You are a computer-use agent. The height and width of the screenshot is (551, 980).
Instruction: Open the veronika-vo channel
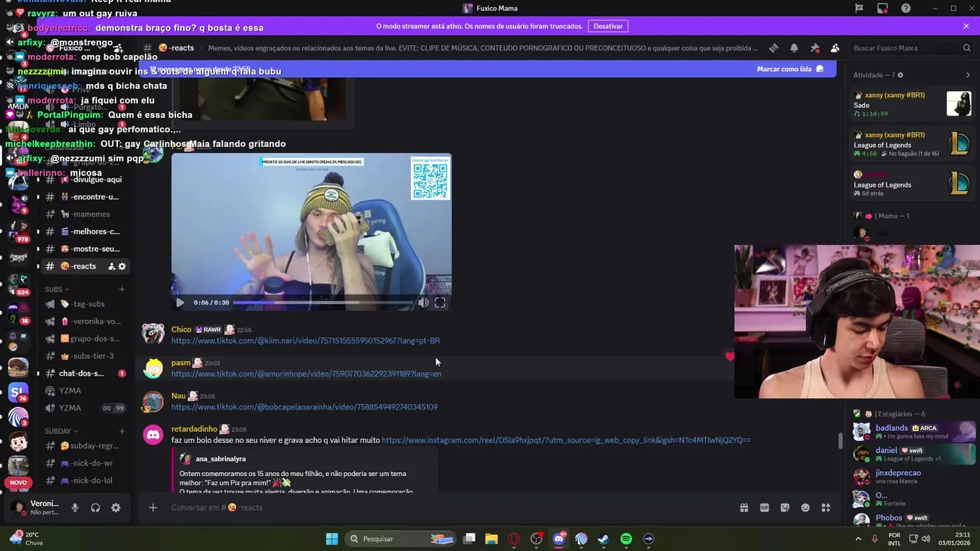click(x=84, y=321)
